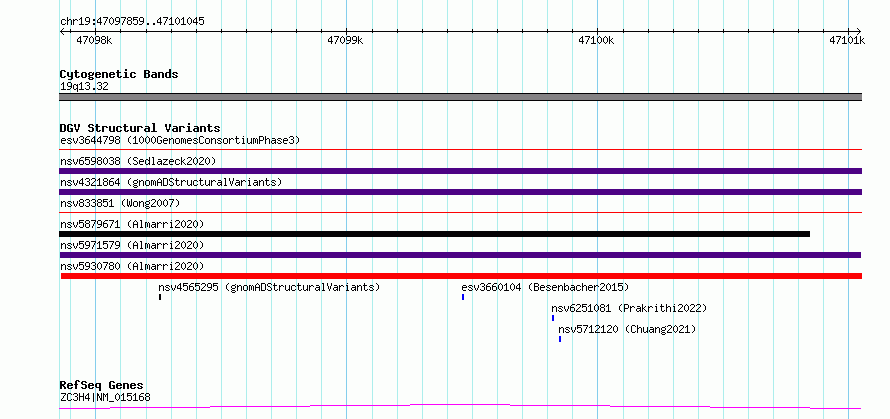Image resolution: width=890 pixels, height=419 pixels.
Task: Select the nsv4321864 purple variant bar
Action: coord(460,192)
